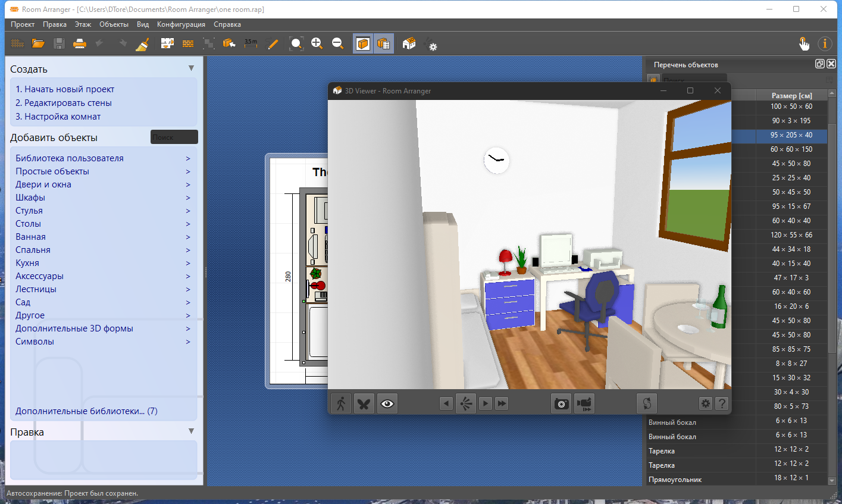Open the Объекты menu
842x504 pixels.
tap(114, 24)
